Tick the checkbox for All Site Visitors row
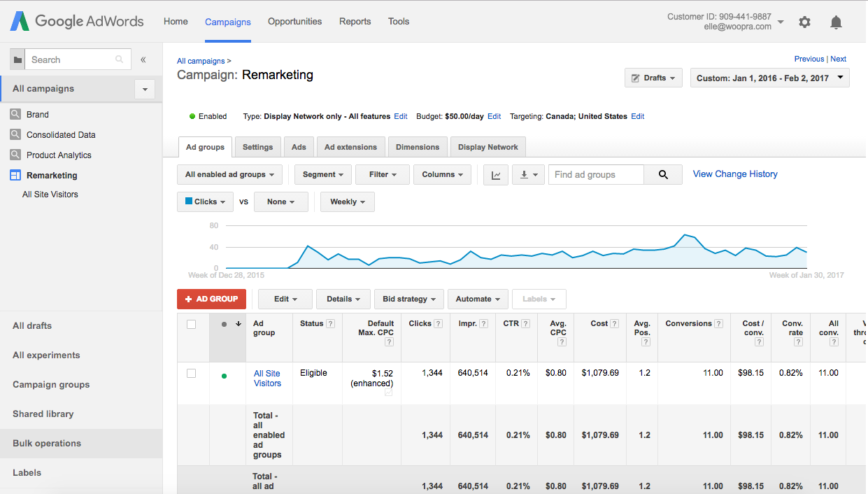Viewport: 868px width, 494px height. [x=192, y=374]
